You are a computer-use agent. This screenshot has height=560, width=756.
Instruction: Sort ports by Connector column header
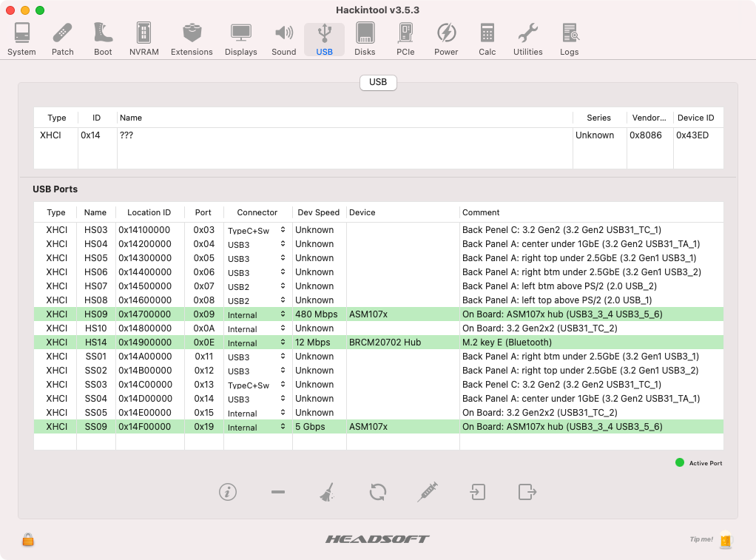point(257,212)
